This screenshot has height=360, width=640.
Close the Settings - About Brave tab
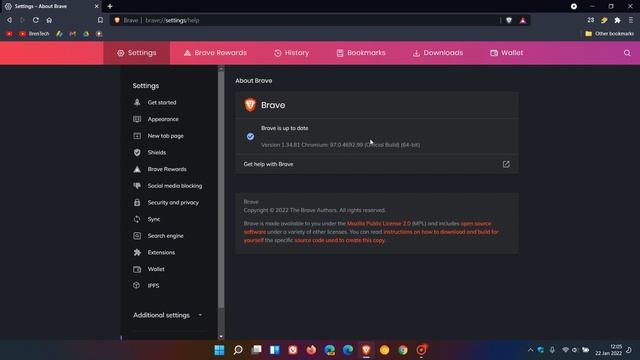tap(97, 6)
